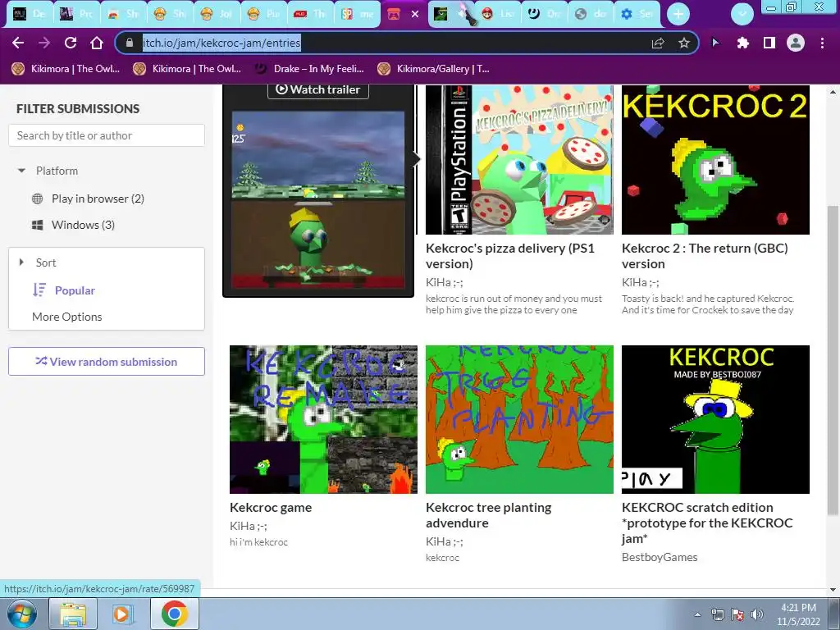Click the volume icon in system tray
Screen dimensions: 840x630
(757, 614)
